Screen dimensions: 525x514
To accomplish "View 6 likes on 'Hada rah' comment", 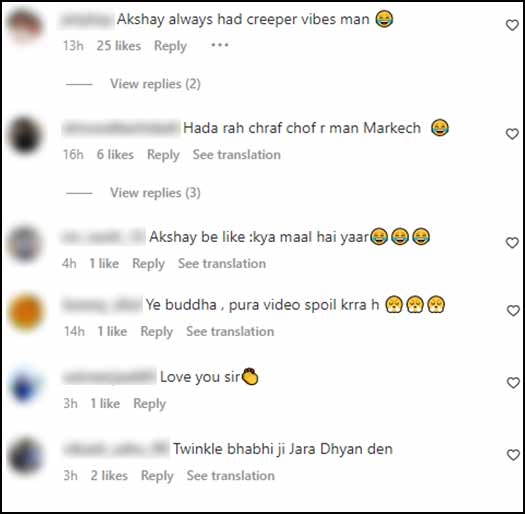I will point(115,155).
